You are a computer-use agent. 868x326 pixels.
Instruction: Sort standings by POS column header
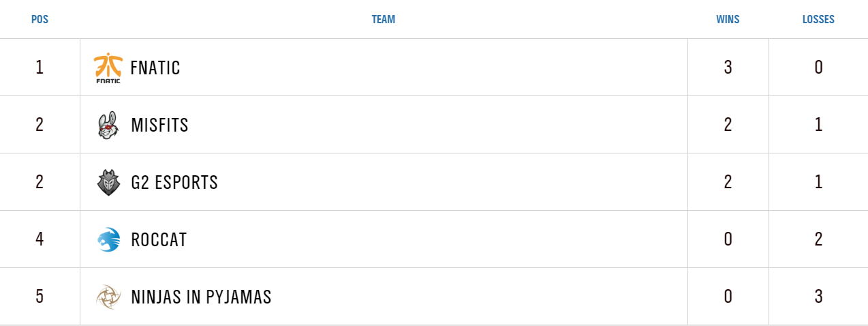40,20
